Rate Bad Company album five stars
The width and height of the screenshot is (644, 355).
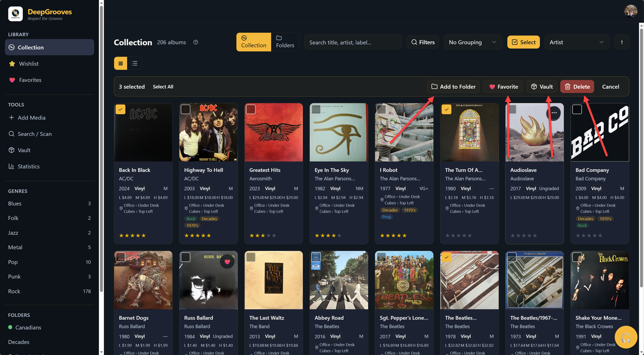click(x=600, y=235)
